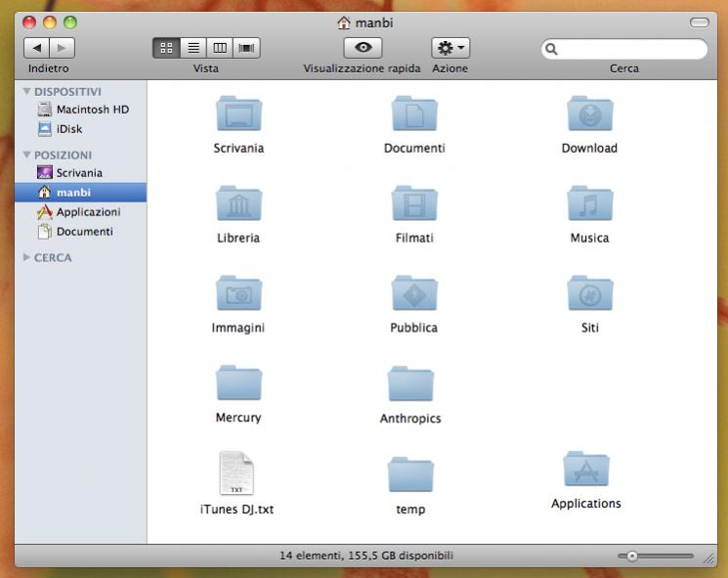The width and height of the screenshot is (728, 578).
Task: Collapse the DISPOSITIVI section
Action: 26,92
